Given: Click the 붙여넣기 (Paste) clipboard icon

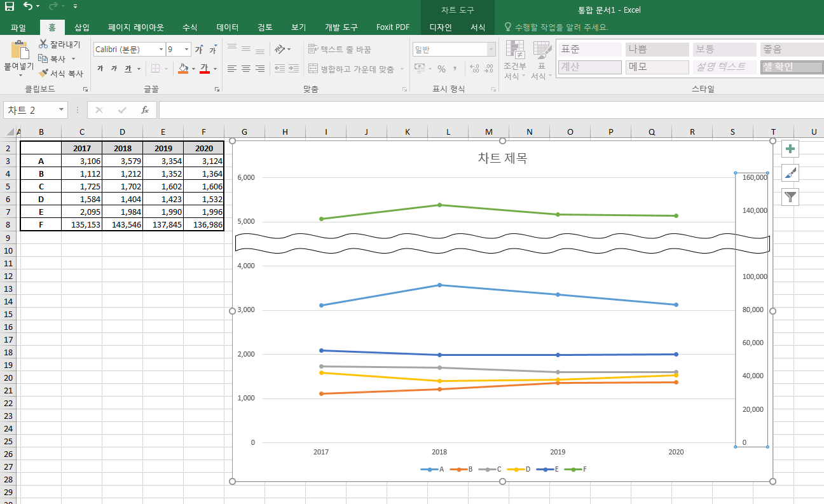Looking at the screenshot, I should pyautogui.click(x=20, y=50).
